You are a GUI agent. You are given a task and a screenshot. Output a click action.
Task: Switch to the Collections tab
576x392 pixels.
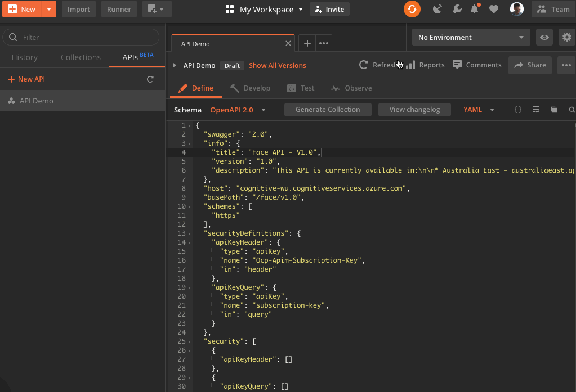(x=81, y=57)
